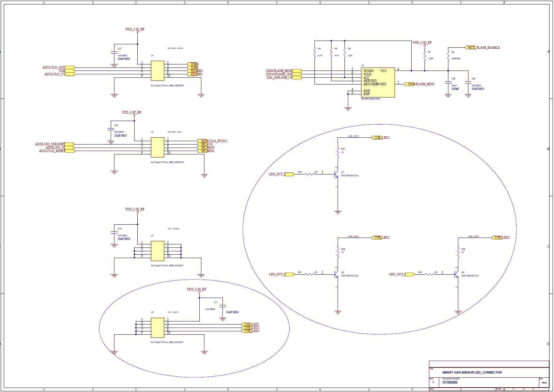Select transistor Q2 symbol
Screen dimensions: 554x392
pos(336,274)
